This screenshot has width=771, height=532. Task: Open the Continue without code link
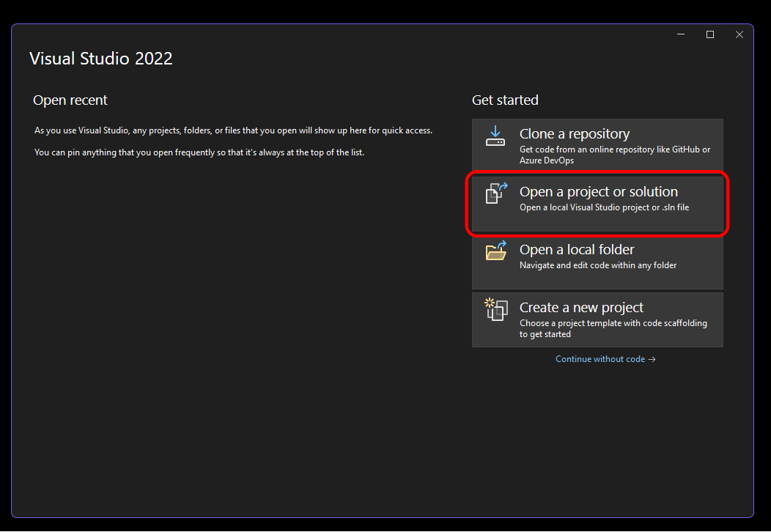click(x=600, y=359)
